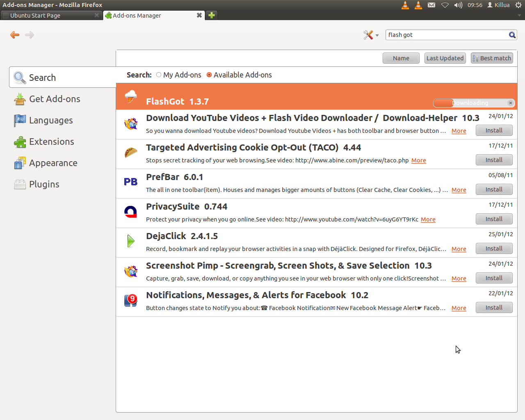Screen dimensions: 525x420
Task: Open the Languages category
Action: (x=63, y=120)
